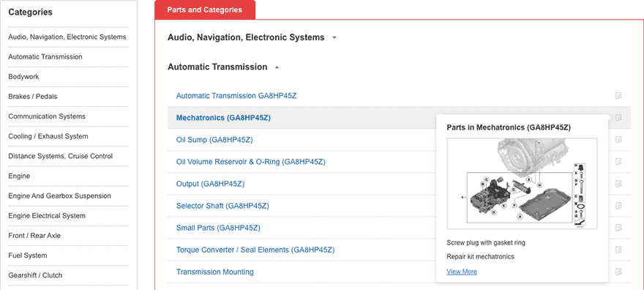Click the Categories sidebar heading
644x290 pixels.
point(31,12)
